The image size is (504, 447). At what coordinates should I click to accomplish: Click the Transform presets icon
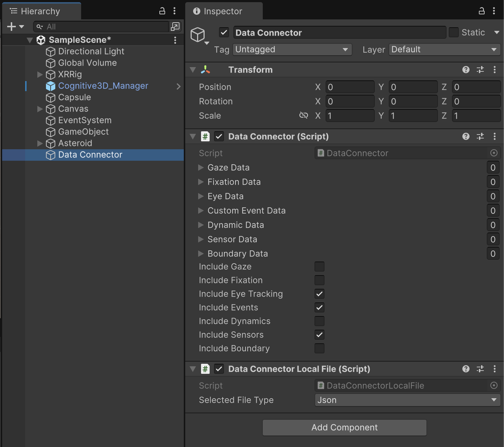pyautogui.click(x=480, y=70)
